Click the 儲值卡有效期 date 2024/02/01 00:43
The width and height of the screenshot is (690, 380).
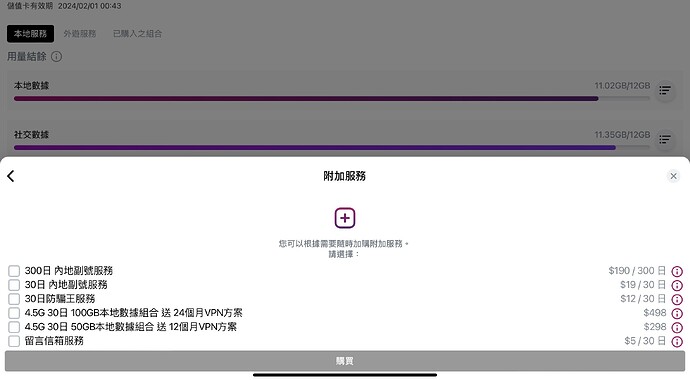coord(89,6)
